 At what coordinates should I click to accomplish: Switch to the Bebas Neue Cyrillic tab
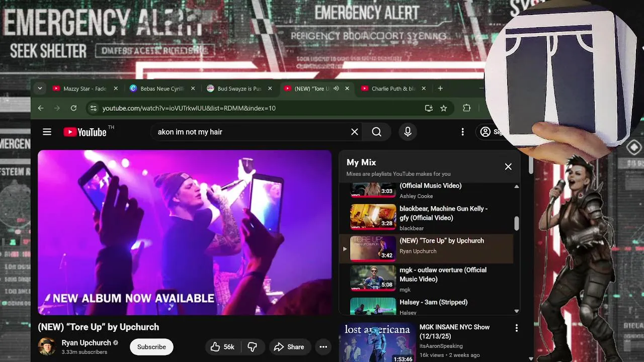162,88
